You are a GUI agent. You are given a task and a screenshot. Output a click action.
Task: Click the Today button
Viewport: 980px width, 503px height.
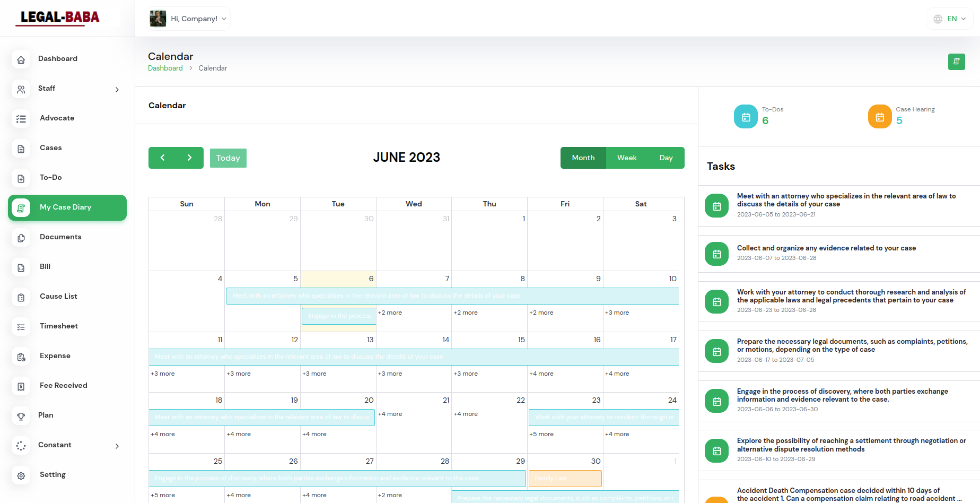(x=228, y=158)
